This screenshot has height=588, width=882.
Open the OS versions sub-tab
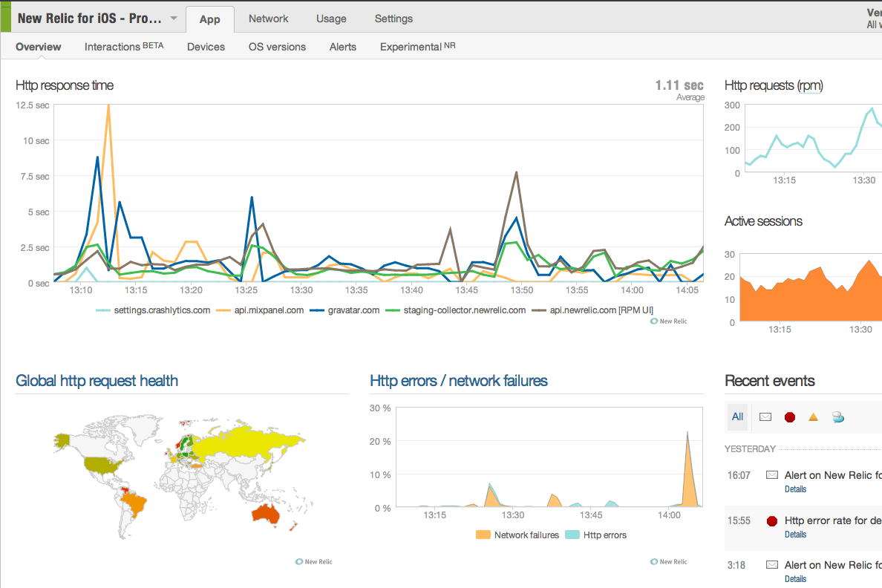pyautogui.click(x=277, y=47)
